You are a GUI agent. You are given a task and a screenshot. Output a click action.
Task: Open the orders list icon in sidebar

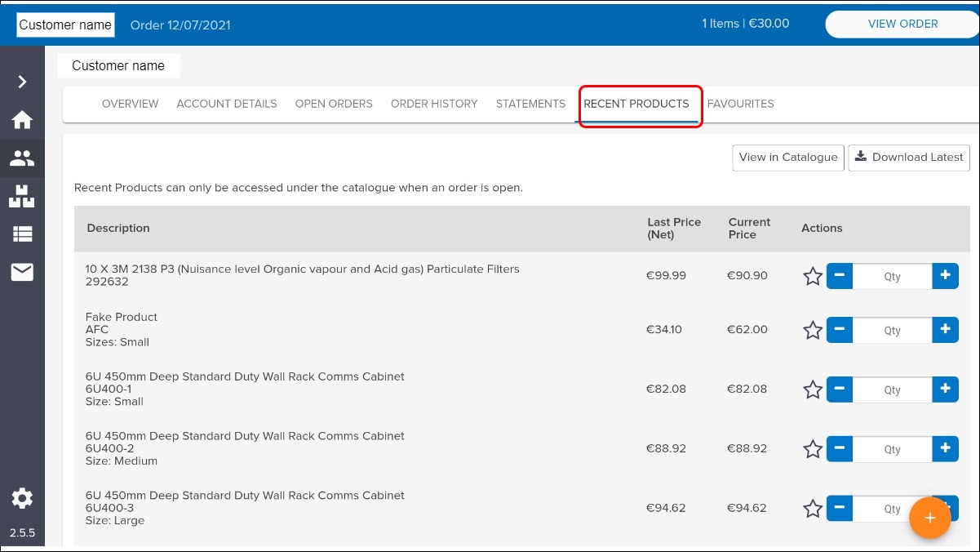22,234
